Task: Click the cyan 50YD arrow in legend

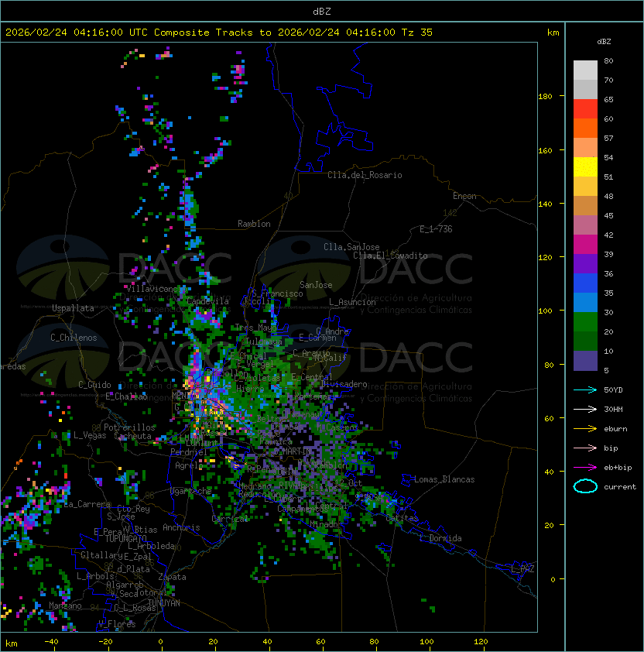Action: pos(585,390)
